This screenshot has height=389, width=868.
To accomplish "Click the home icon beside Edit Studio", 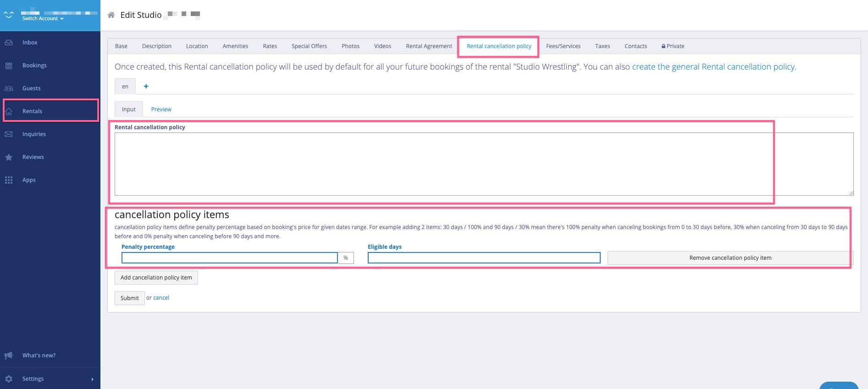I will (111, 15).
